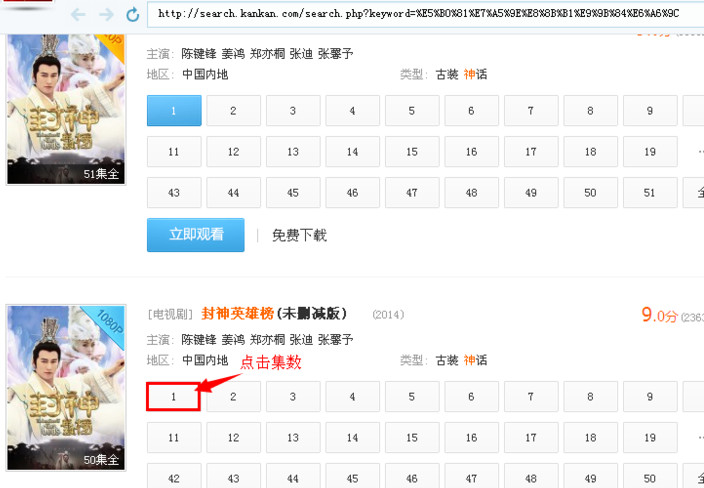Click actor 姜鸿 in the upper series cast
Viewport: 704px width, 488px height.
[x=233, y=54]
